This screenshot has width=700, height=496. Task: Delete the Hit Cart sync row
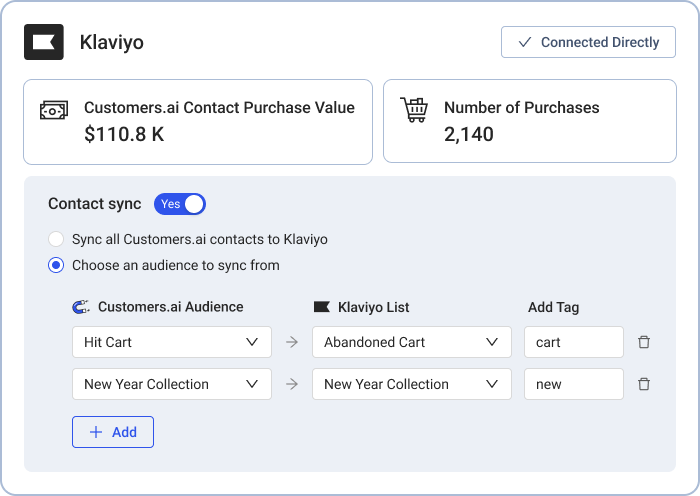point(644,342)
